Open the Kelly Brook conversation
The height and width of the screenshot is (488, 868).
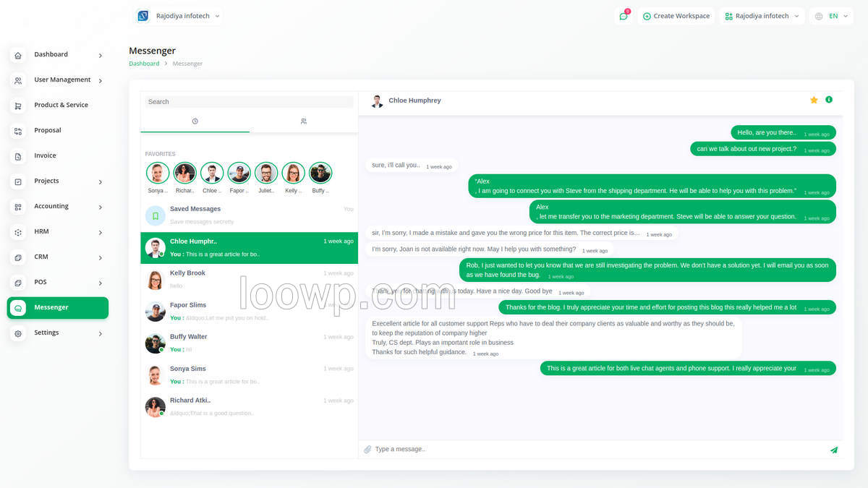pyautogui.click(x=249, y=279)
